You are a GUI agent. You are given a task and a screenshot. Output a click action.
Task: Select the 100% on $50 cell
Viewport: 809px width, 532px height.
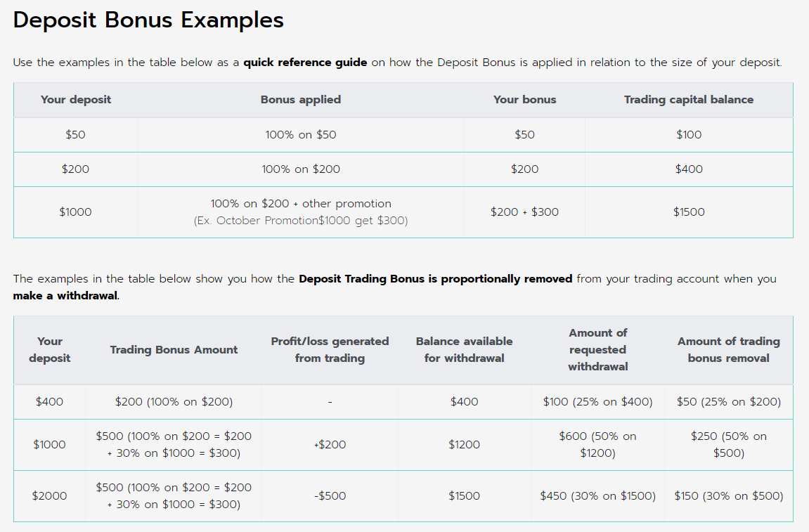(x=301, y=135)
